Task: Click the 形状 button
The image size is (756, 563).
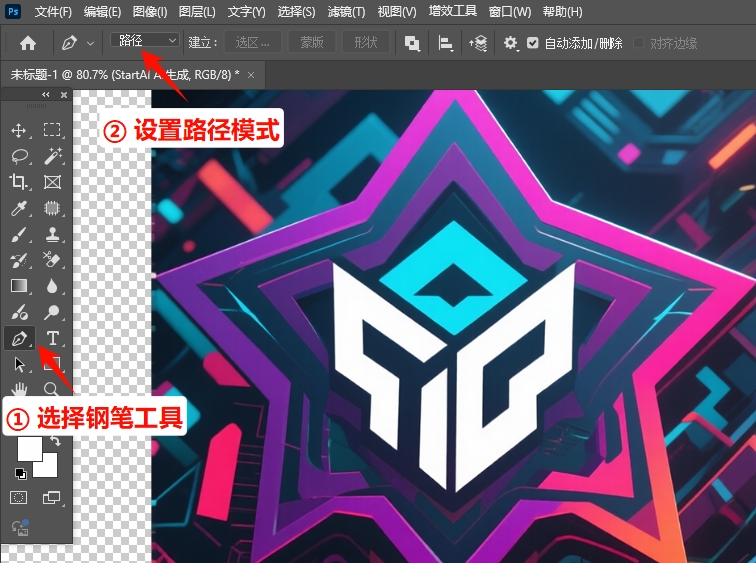Action: [x=365, y=43]
